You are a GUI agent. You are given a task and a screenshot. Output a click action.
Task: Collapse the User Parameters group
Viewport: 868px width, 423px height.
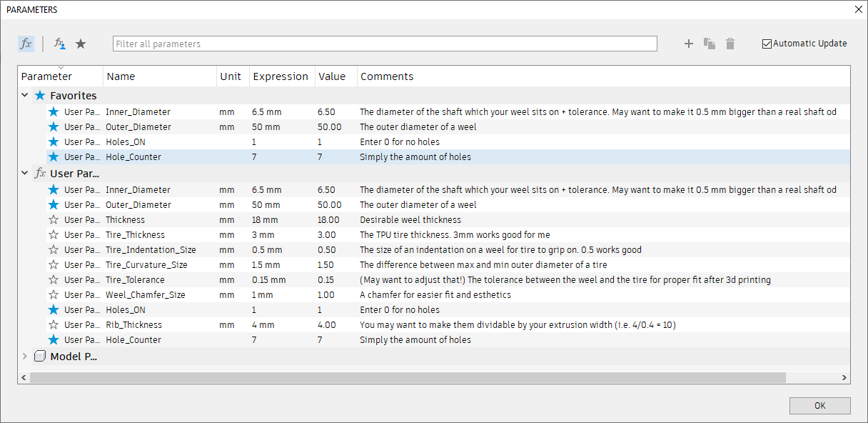click(x=25, y=173)
